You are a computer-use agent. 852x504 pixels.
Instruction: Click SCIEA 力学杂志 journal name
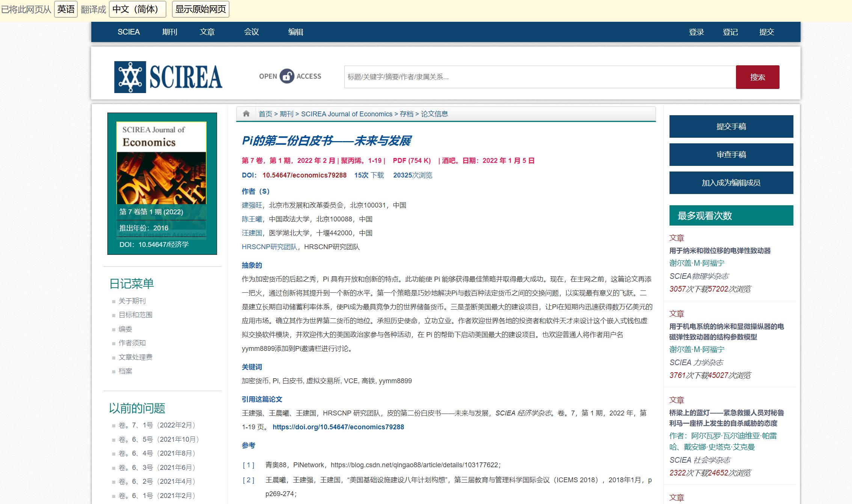click(x=696, y=363)
